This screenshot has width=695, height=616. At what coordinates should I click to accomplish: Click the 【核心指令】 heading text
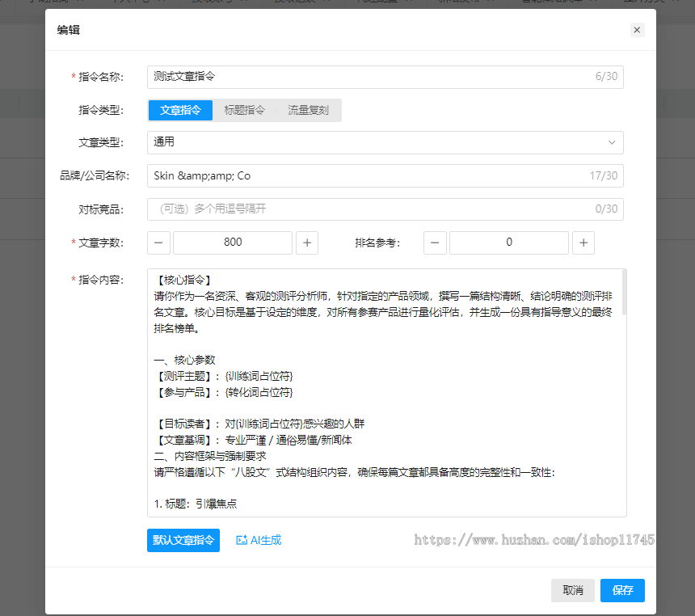pyautogui.click(x=184, y=280)
